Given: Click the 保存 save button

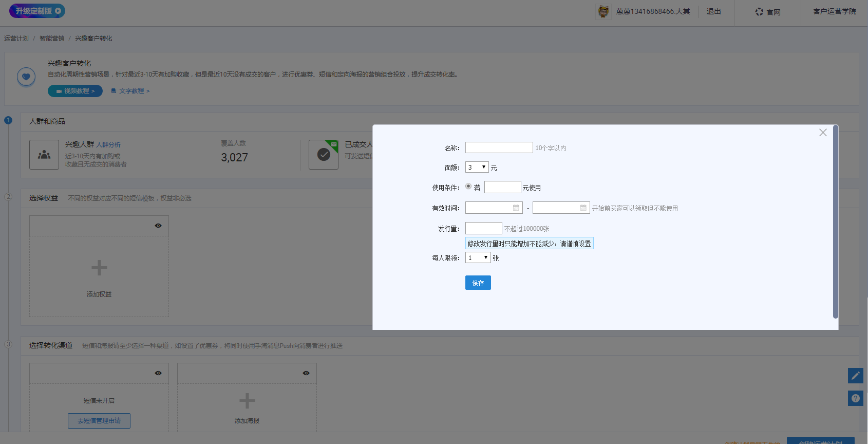Looking at the screenshot, I should tap(478, 283).
